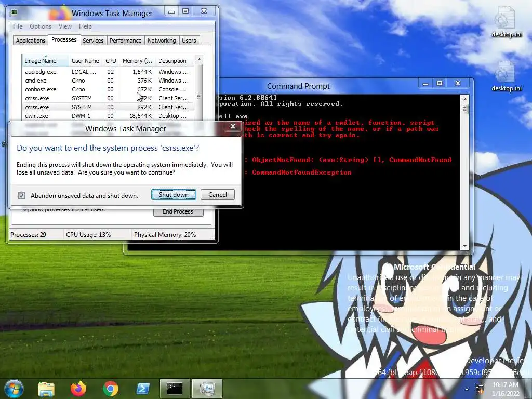
Task: Sort processes by Description column
Action: point(175,61)
